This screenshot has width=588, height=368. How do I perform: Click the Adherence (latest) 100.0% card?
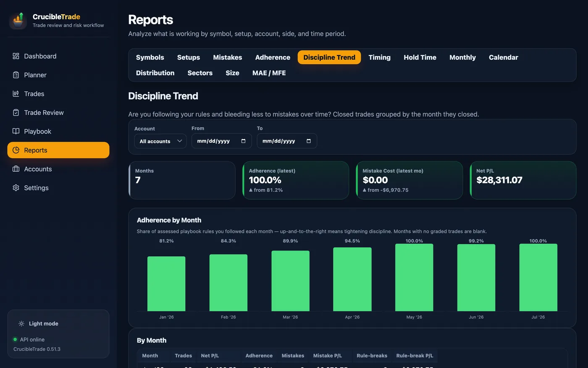296,180
